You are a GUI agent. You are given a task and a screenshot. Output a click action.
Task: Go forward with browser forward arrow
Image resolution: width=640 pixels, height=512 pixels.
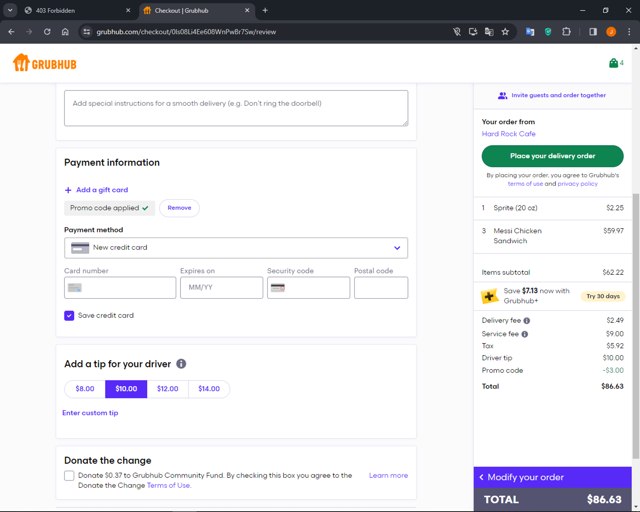[29, 31]
